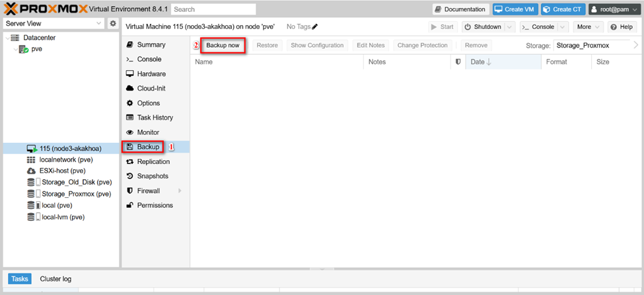This screenshot has width=644, height=295.
Task: Collapse the Datacenter tree node
Action: tap(7, 38)
